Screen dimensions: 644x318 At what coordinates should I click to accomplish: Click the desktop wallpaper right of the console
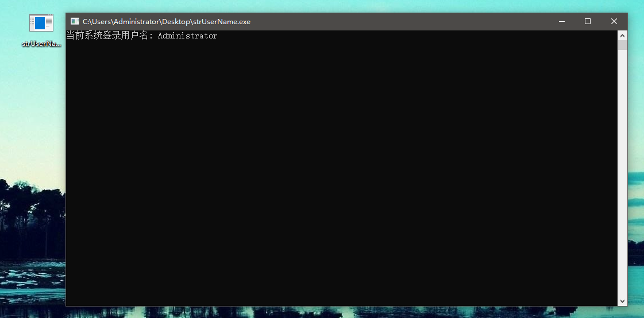(636, 144)
